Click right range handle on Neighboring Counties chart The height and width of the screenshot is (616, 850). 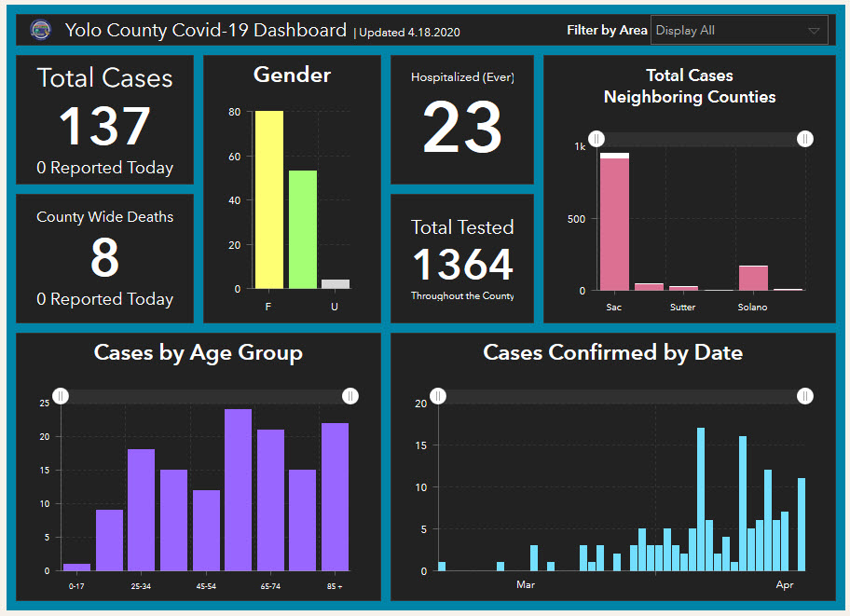(805, 139)
